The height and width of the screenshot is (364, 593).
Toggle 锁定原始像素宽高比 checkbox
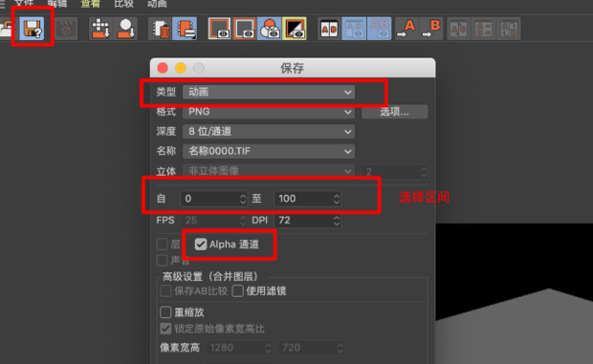click(x=165, y=329)
